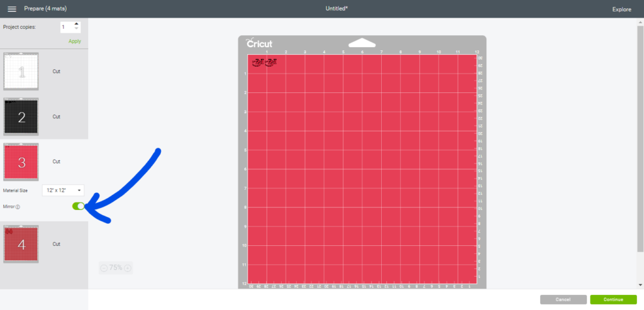Screen dimensions: 644x310
Task: Toggle the Mirror switch off
Action: [x=78, y=206]
